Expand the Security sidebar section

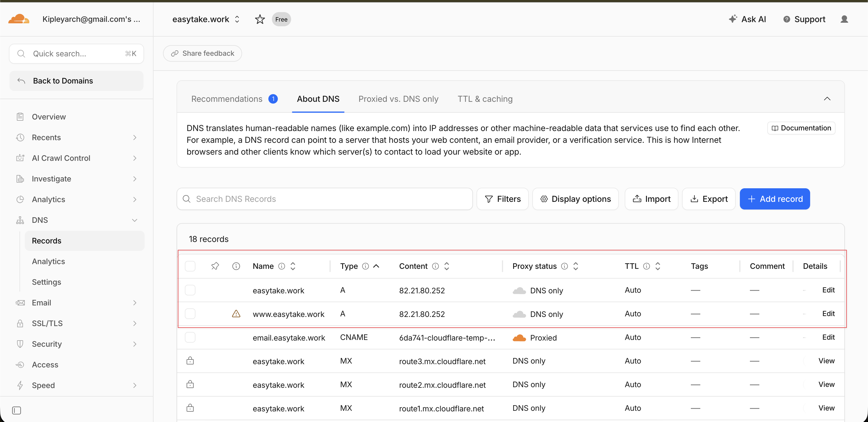click(135, 344)
